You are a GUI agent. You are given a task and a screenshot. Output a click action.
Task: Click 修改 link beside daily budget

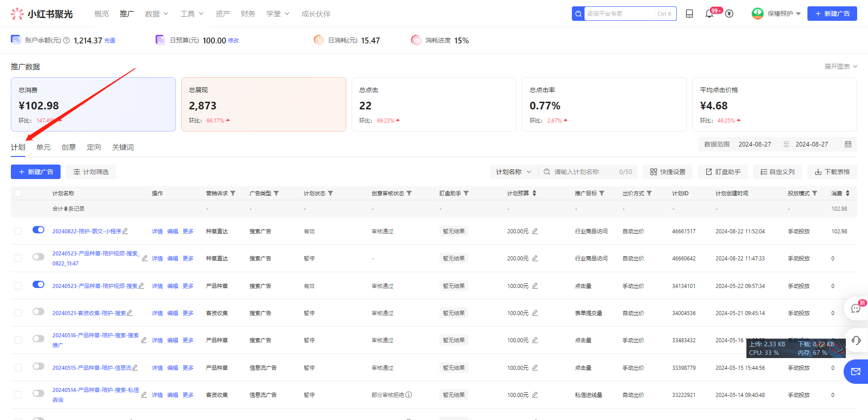pyautogui.click(x=233, y=41)
